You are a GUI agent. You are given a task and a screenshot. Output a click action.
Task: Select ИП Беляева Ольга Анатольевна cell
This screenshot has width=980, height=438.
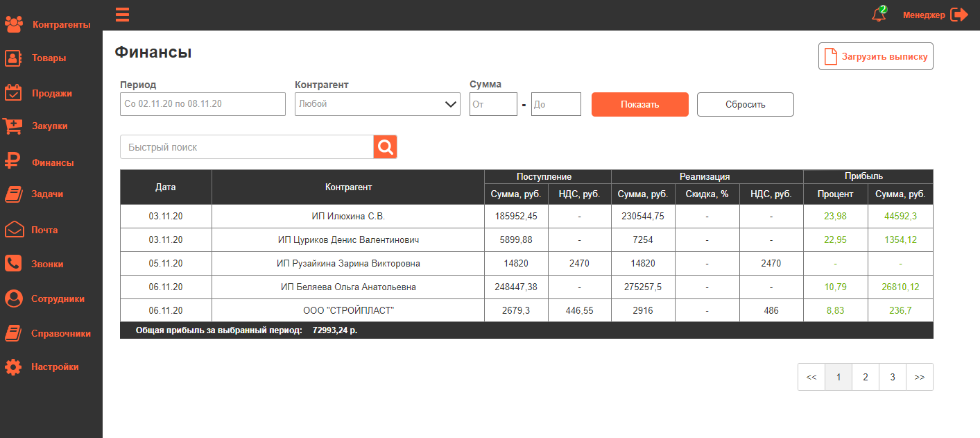[x=348, y=287]
